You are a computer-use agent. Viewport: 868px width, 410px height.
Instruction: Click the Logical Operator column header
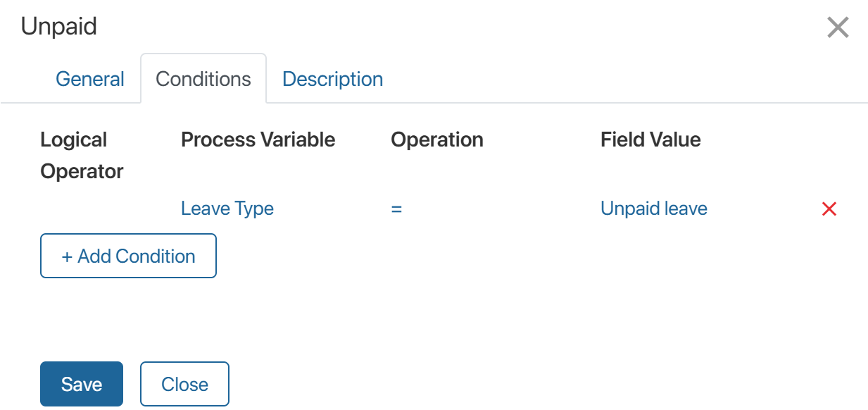pyautogui.click(x=82, y=155)
